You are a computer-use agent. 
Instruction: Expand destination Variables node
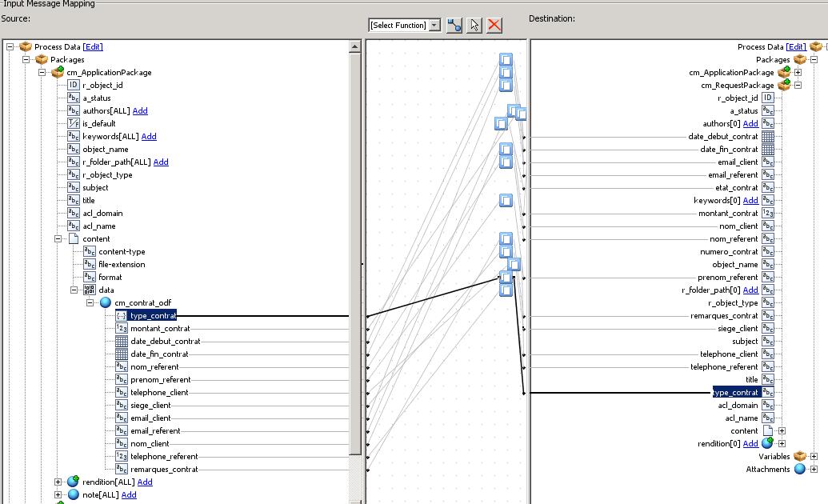[814, 457]
